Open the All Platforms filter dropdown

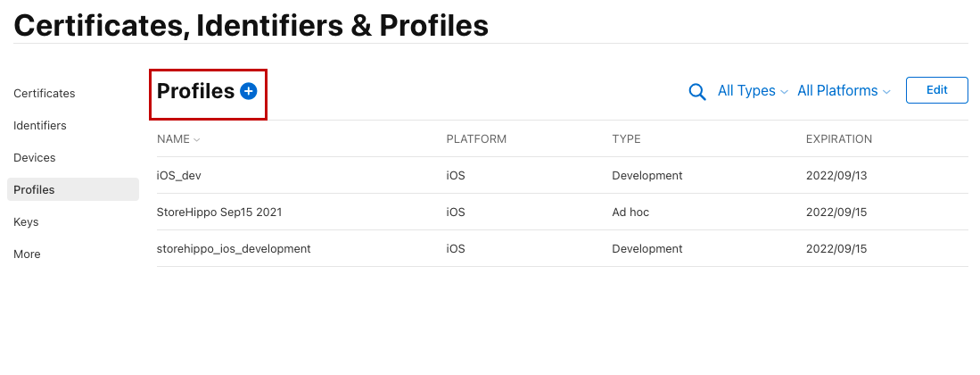(844, 91)
